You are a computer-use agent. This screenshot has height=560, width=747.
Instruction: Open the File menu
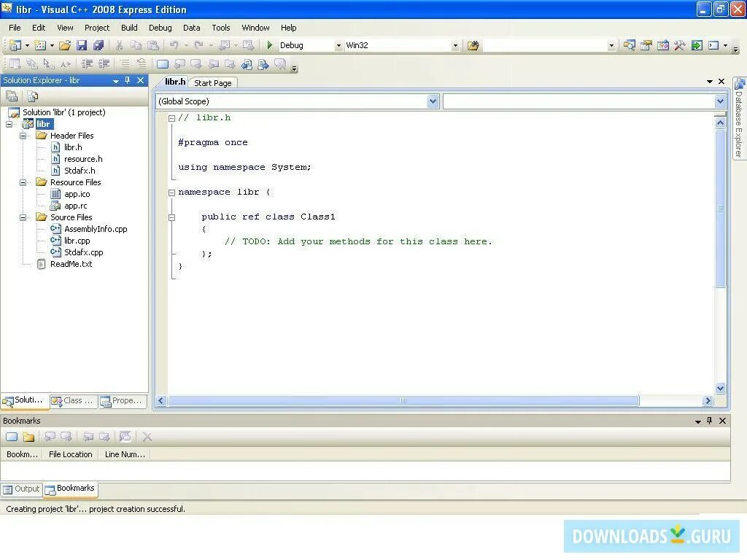(15, 28)
